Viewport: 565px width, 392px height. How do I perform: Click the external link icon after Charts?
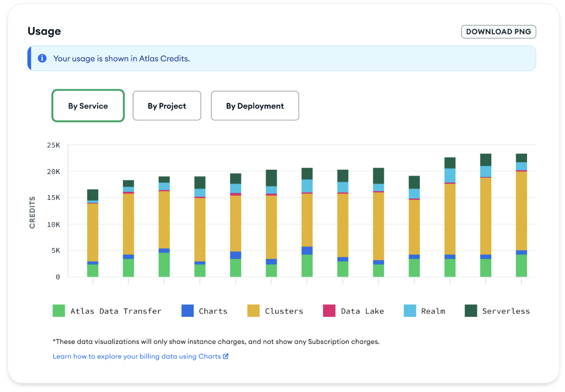point(226,356)
